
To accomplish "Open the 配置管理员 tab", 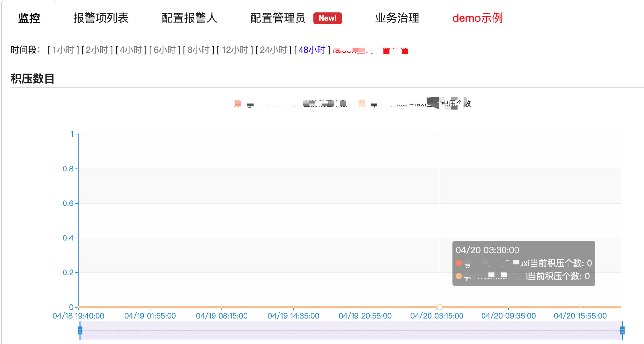I will [x=278, y=18].
